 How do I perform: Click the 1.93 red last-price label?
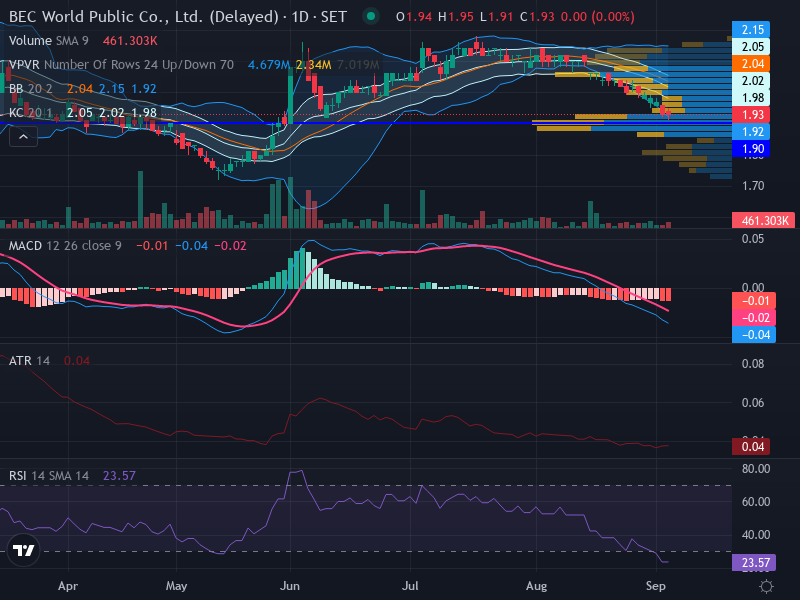click(751, 115)
